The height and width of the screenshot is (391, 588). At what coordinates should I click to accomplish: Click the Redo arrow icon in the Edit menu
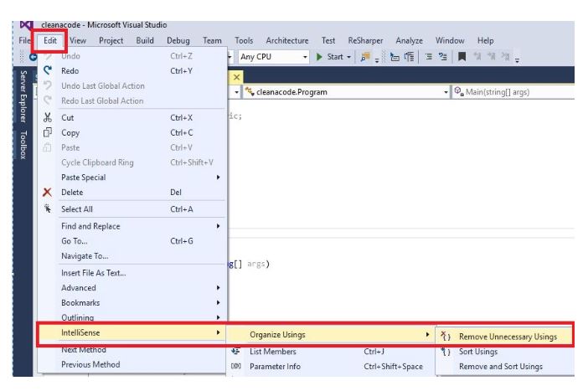pos(47,70)
